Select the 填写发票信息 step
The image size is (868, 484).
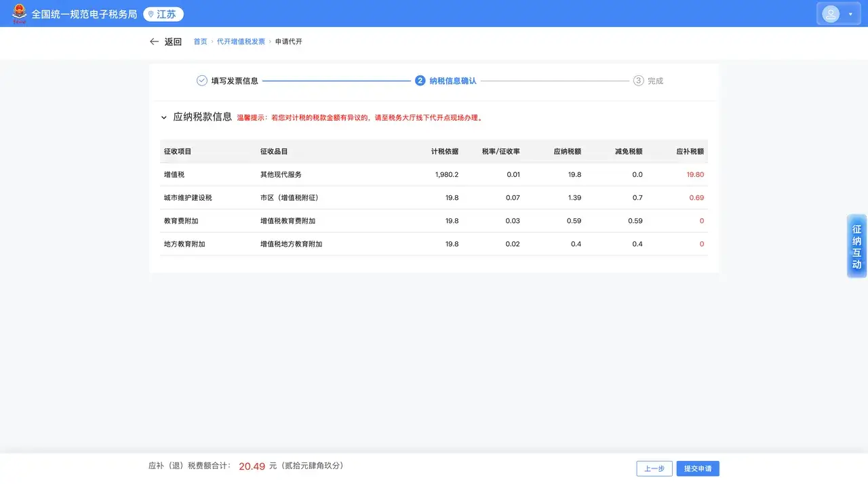click(235, 81)
